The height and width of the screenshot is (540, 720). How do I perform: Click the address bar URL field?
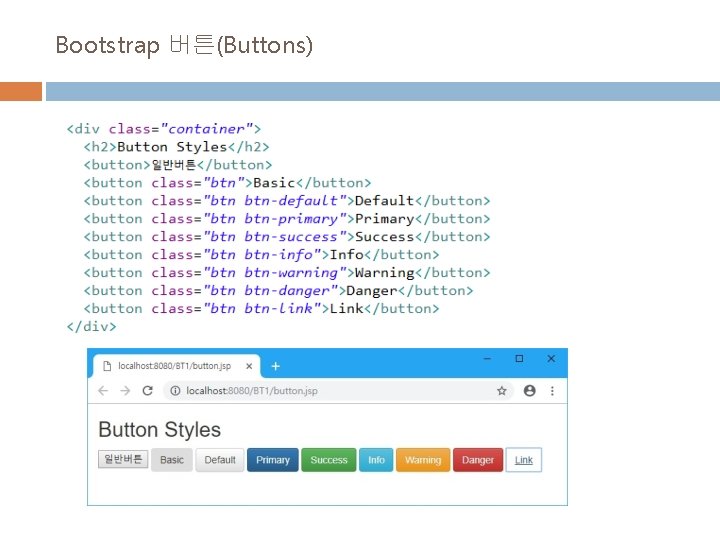(338, 391)
